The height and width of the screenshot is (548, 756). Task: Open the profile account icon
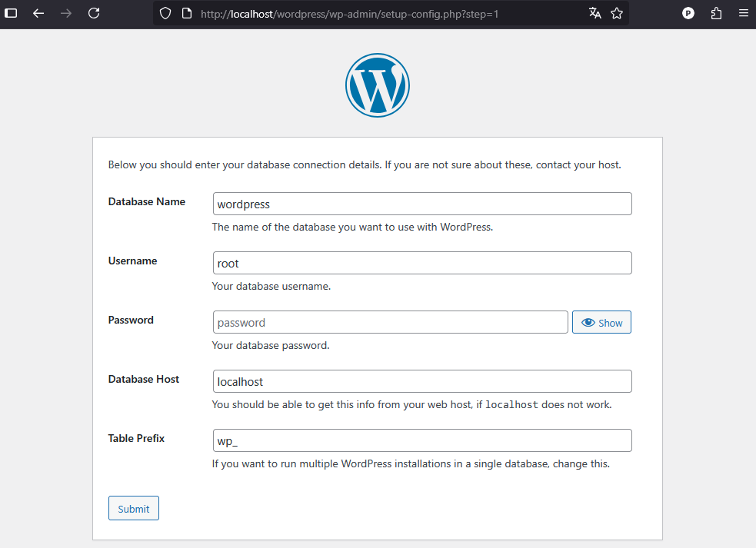[x=688, y=14]
